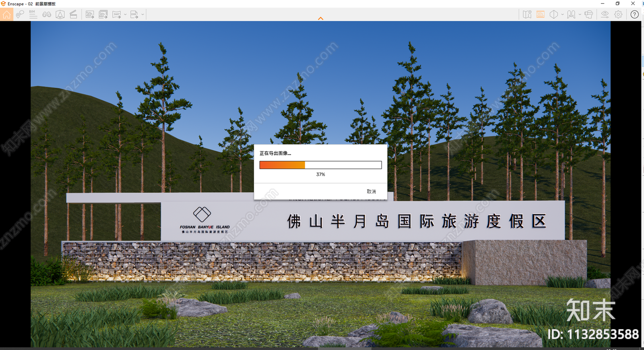644x350 pixels.
Task: Click the 正在导出图像... dialog label
Action: [275, 153]
